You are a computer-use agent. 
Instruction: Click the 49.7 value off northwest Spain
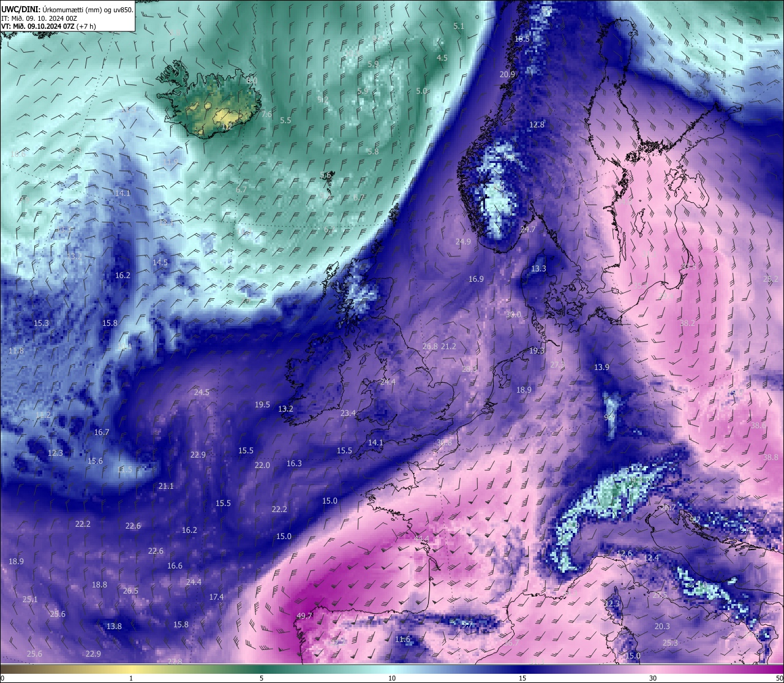pyautogui.click(x=304, y=616)
